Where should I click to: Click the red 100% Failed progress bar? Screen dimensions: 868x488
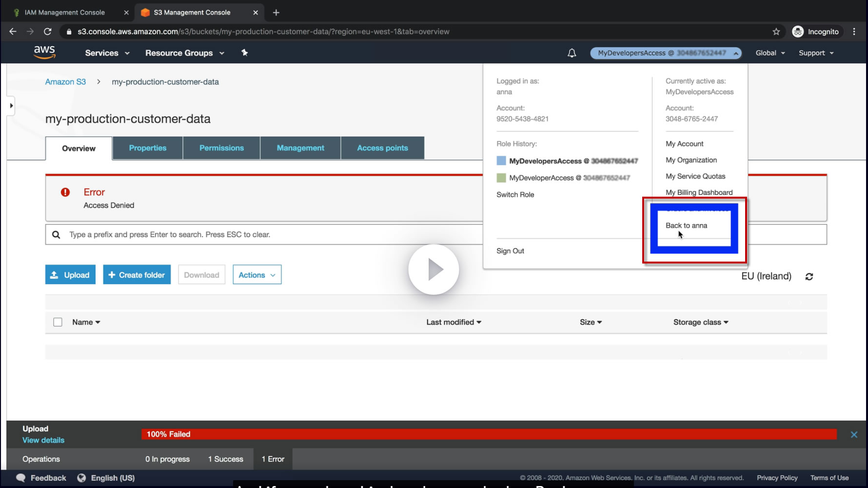pyautogui.click(x=489, y=434)
